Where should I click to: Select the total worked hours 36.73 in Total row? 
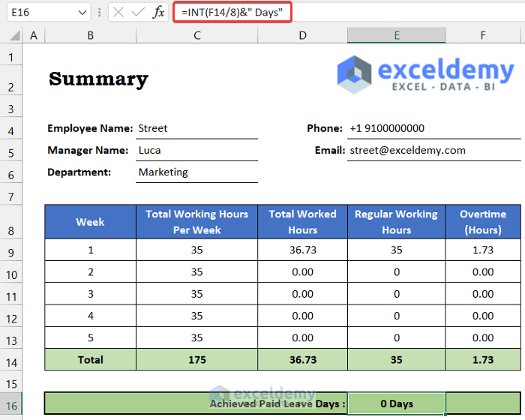tap(303, 360)
